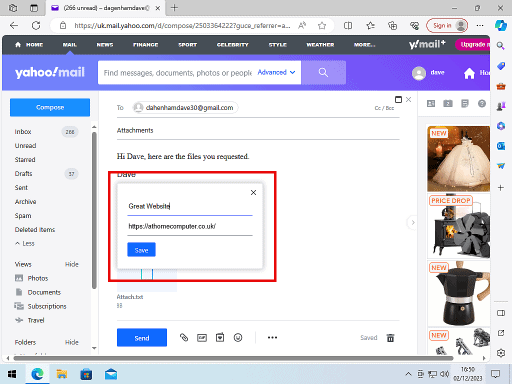Add page to favorites star

322,25
